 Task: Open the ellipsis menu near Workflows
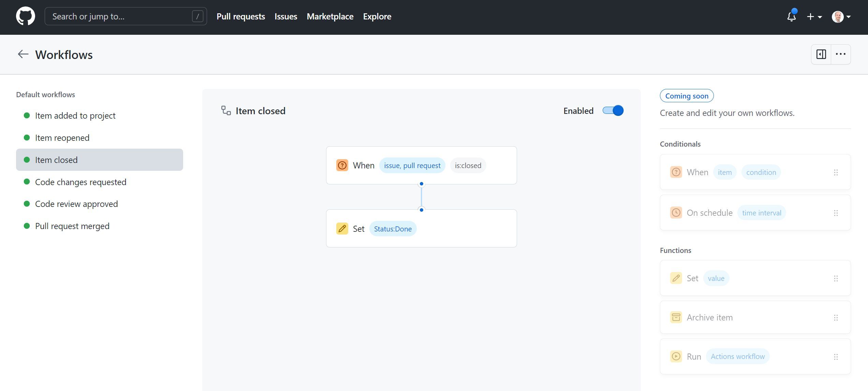pyautogui.click(x=841, y=54)
